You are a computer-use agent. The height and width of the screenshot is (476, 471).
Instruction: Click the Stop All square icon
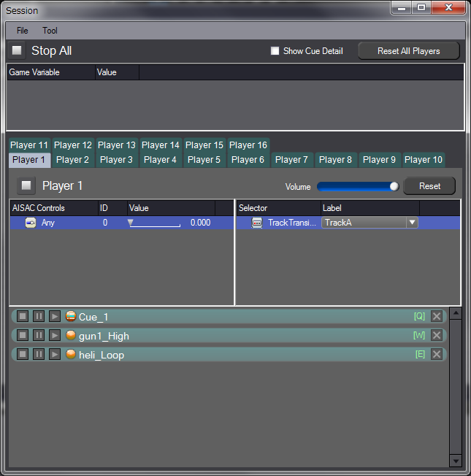pyautogui.click(x=17, y=51)
